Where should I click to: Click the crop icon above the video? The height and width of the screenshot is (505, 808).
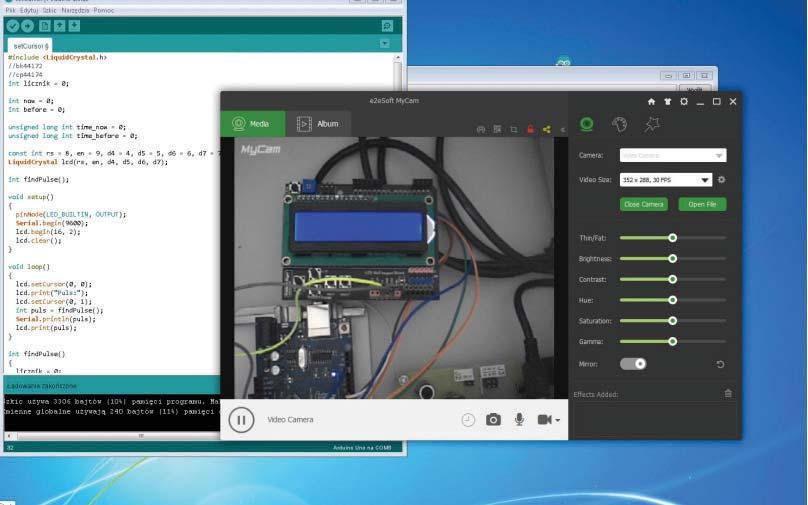[514, 129]
